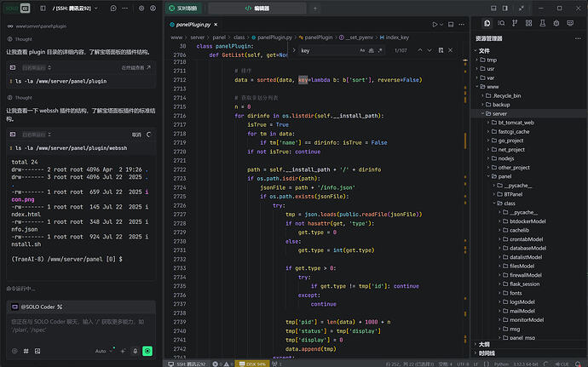Open the Source Control view icon
The width and height of the screenshot is (588, 367).
pos(515,23)
